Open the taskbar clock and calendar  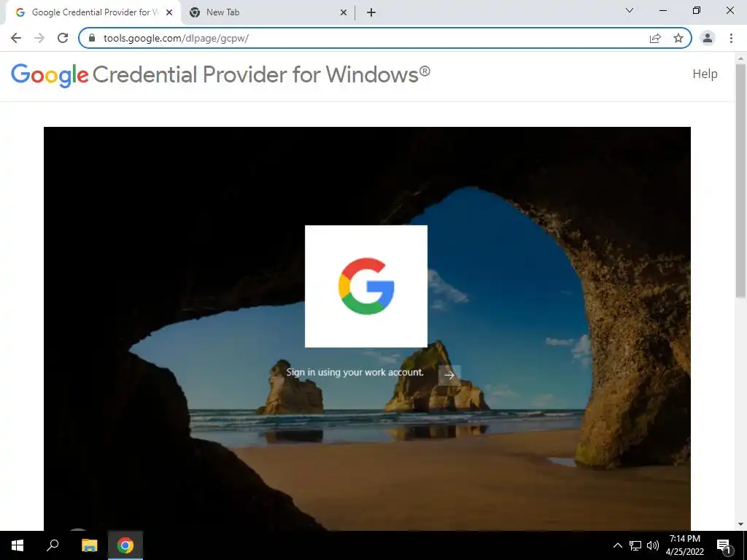click(x=684, y=545)
